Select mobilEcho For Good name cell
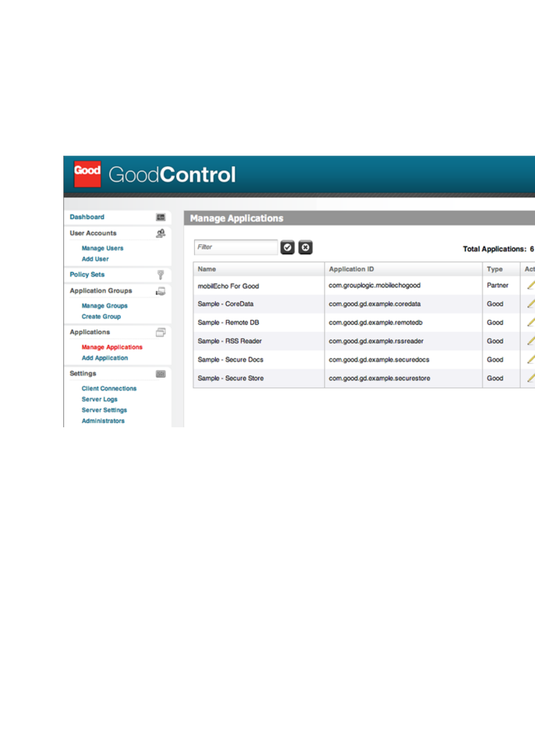Viewport: 535px width, 756px height. [x=229, y=286]
